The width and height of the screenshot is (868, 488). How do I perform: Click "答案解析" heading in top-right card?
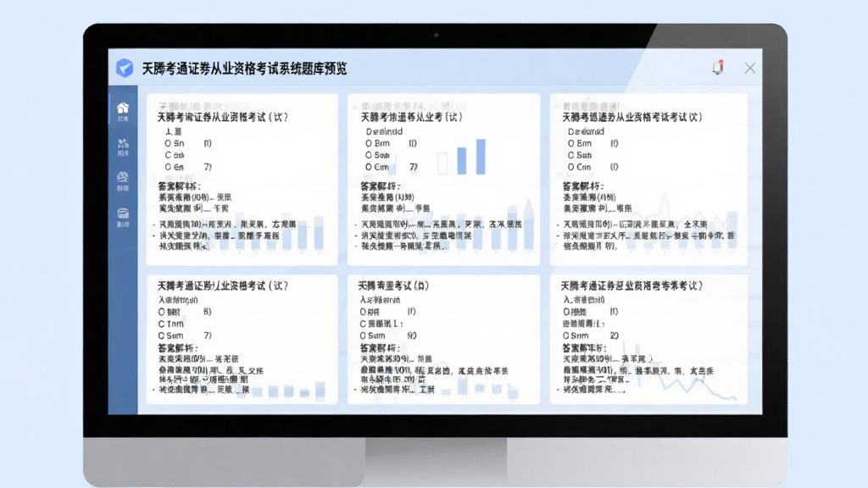pos(583,186)
